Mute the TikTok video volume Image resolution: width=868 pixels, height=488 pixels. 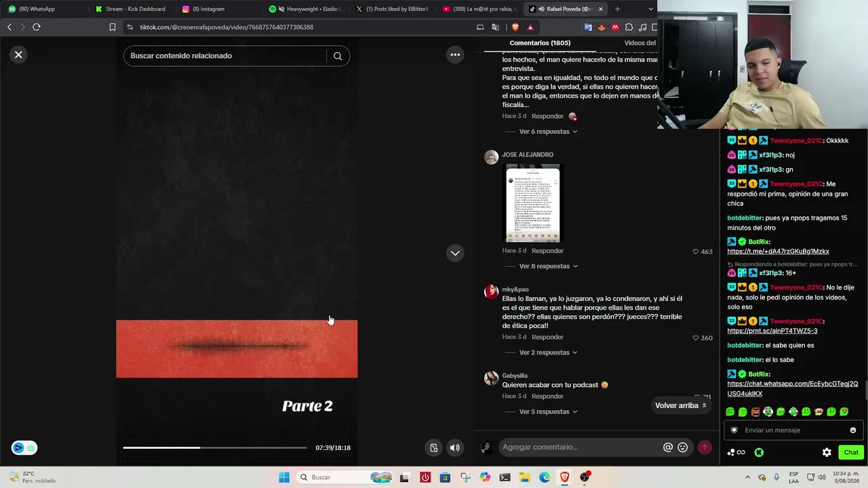pos(455,447)
